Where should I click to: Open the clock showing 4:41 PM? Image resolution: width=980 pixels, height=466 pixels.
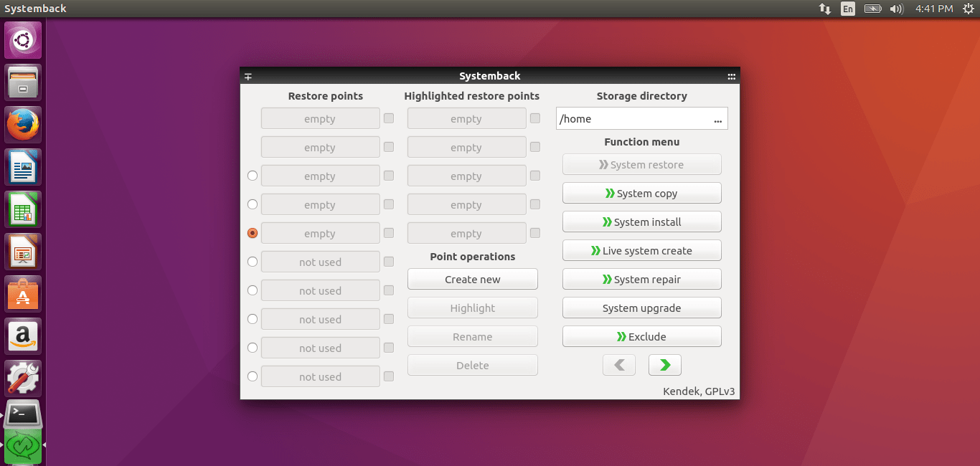click(934, 9)
